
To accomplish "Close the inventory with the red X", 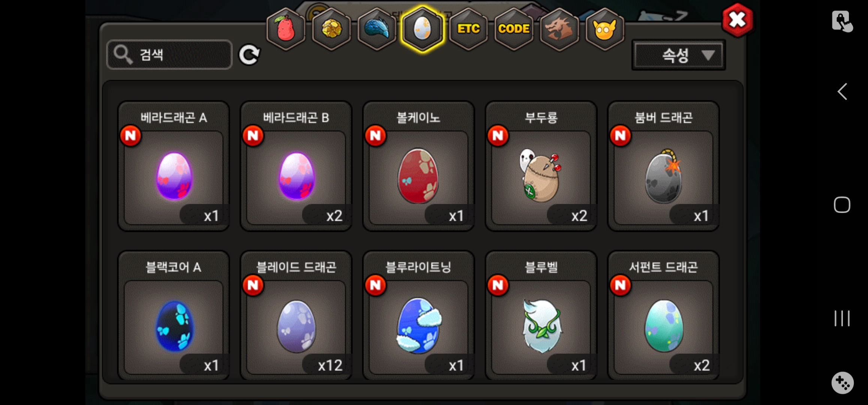I will (738, 20).
